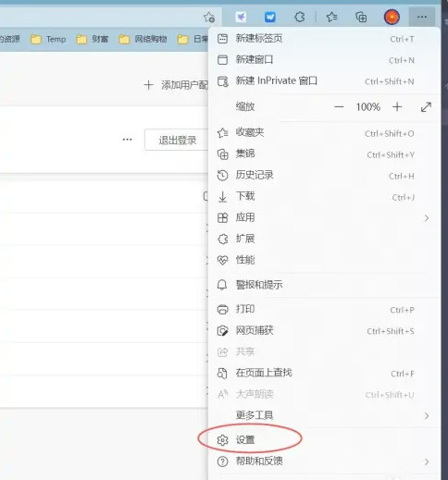Close menu with three-dot Settings and more button

point(422,17)
